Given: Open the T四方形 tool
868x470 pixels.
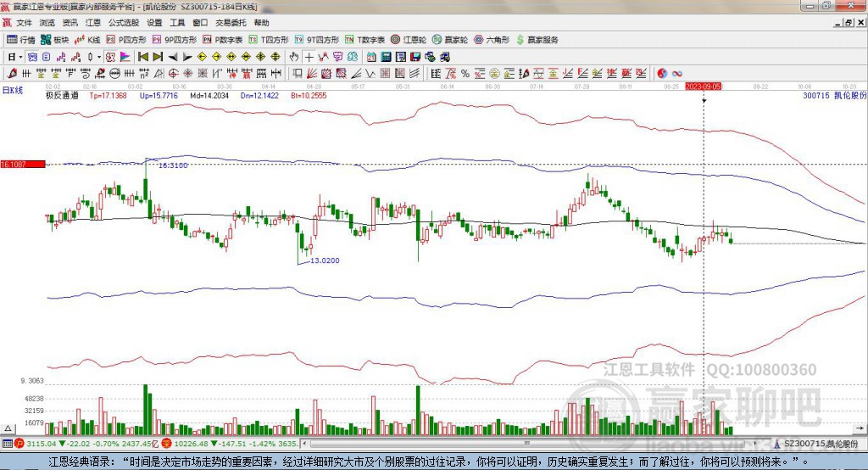Looking at the screenshot, I should point(269,40).
